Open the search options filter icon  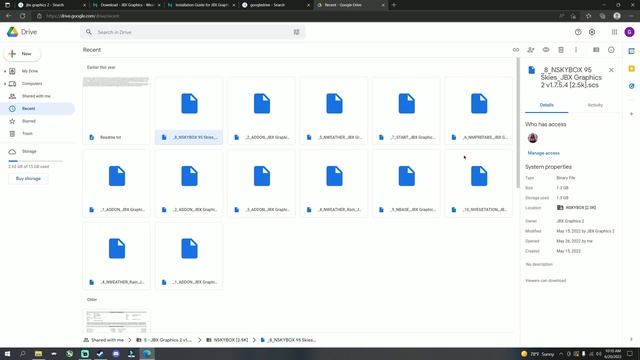point(296,32)
